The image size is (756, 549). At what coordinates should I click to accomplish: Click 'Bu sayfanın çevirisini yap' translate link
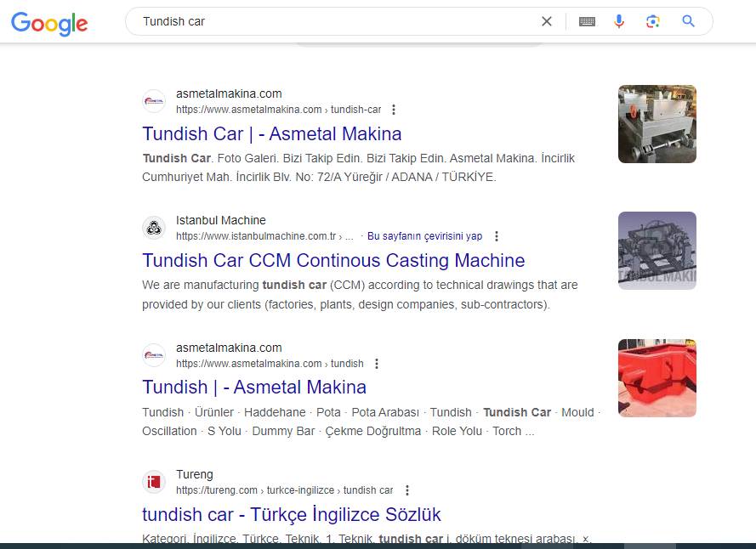point(424,236)
